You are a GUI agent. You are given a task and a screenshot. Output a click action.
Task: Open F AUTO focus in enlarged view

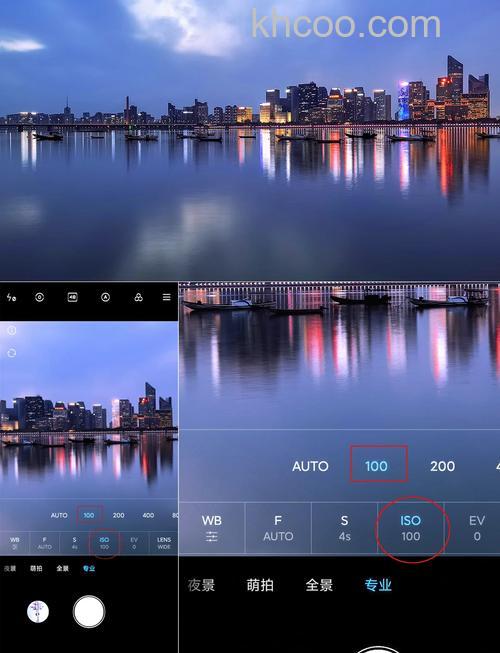tap(278, 528)
